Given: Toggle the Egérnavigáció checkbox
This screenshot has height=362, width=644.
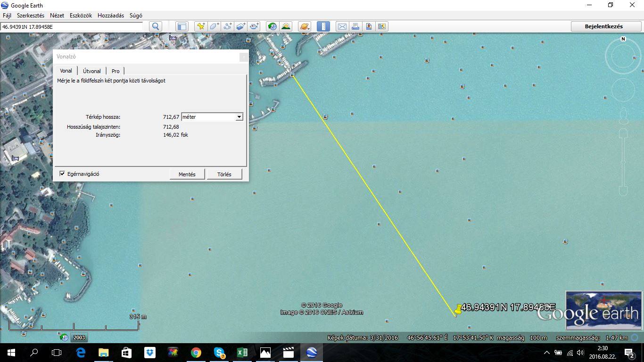Looking at the screenshot, I should [62, 174].
